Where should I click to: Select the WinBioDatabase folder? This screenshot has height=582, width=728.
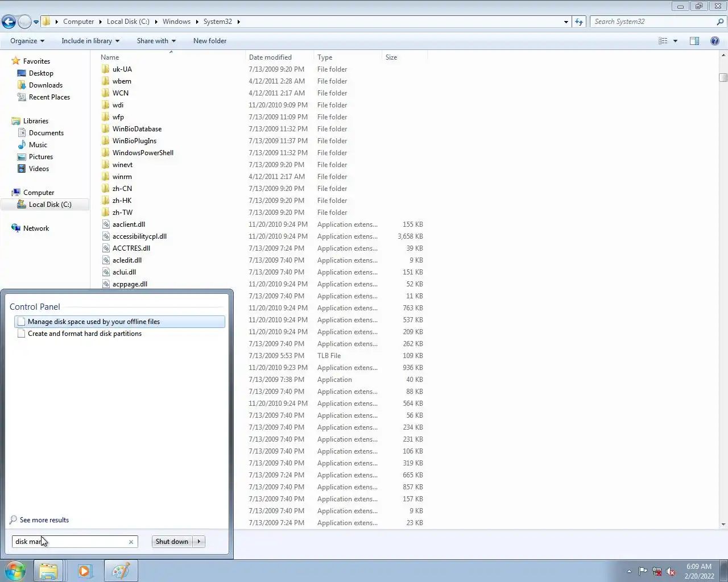tap(137, 129)
